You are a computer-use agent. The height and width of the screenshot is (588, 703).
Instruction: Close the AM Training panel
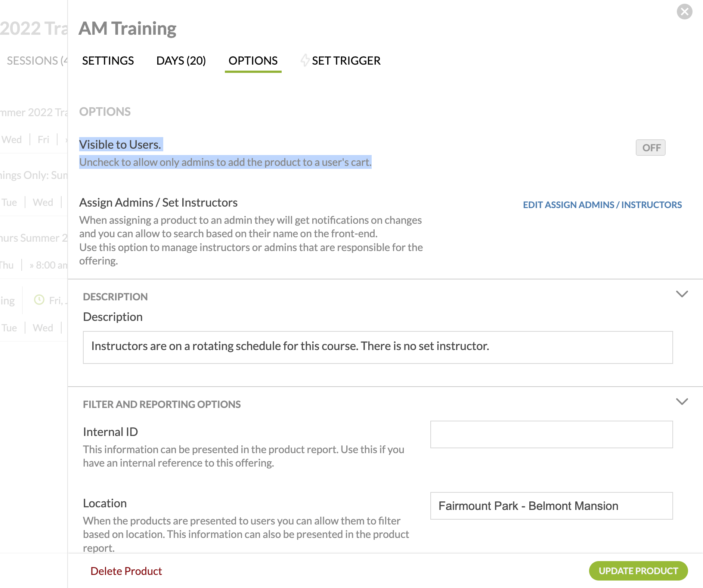(684, 12)
